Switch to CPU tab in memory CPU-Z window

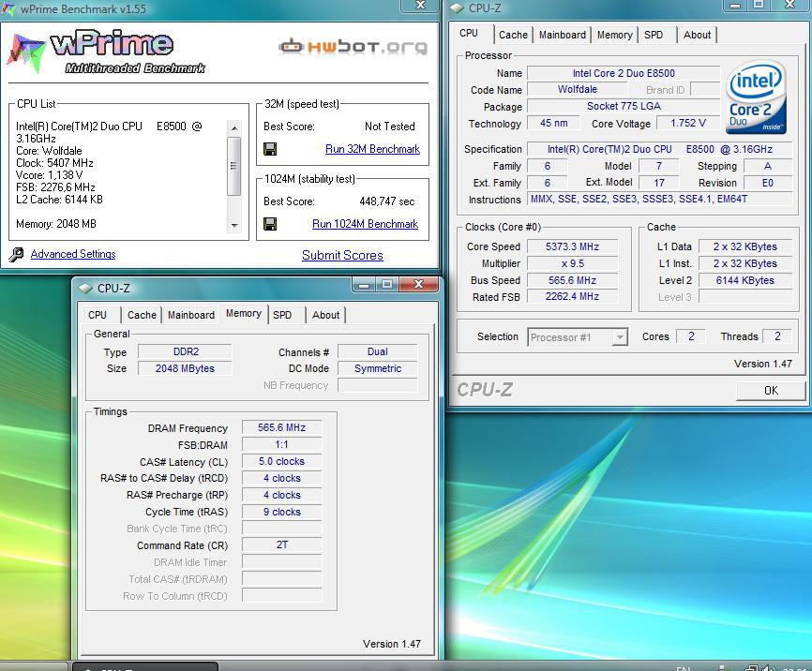click(98, 315)
